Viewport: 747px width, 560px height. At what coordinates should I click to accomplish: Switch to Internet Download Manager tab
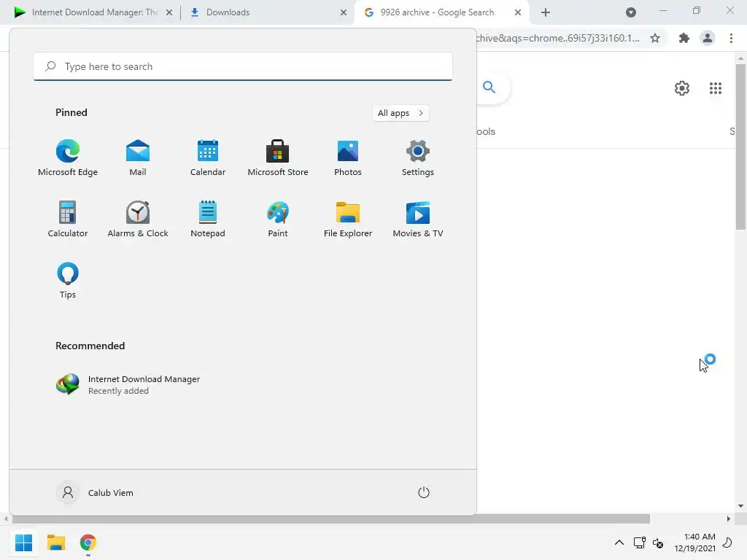94,12
